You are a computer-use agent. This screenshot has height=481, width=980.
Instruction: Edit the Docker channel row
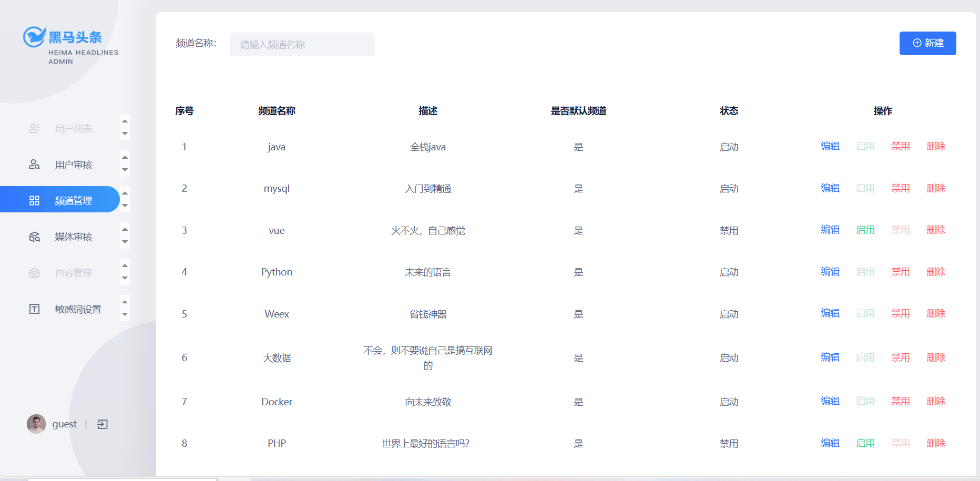pos(830,401)
